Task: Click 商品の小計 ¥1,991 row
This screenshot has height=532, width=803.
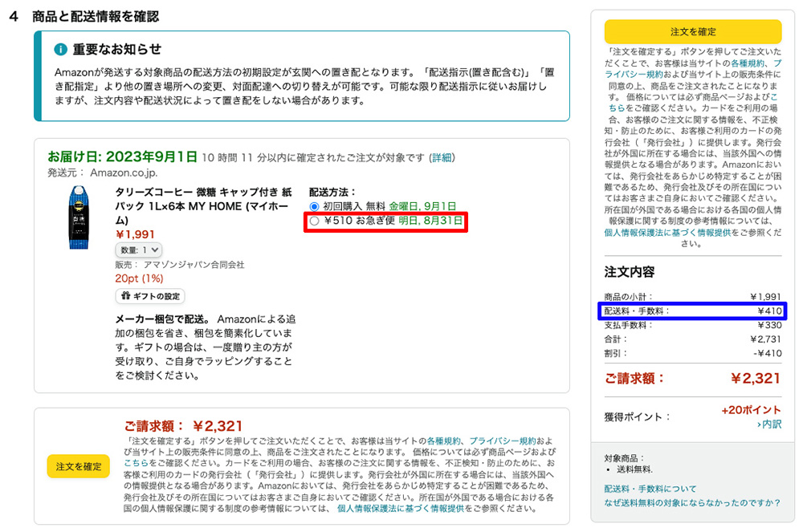Action: pos(693,297)
